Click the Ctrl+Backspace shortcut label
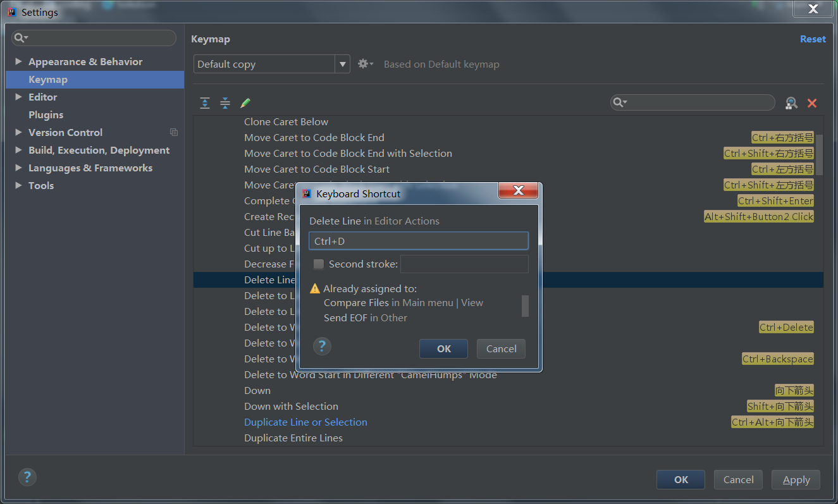This screenshot has height=504, width=838. coord(778,359)
